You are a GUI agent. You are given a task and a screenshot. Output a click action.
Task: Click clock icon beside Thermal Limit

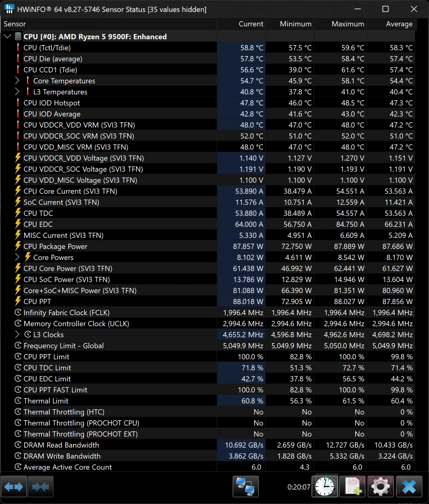point(18,401)
